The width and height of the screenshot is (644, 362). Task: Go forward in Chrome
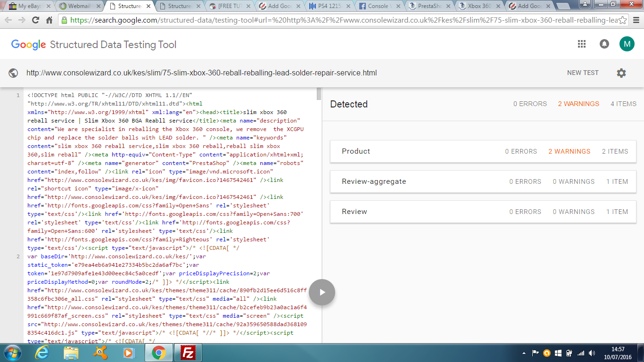pyautogui.click(x=22, y=20)
